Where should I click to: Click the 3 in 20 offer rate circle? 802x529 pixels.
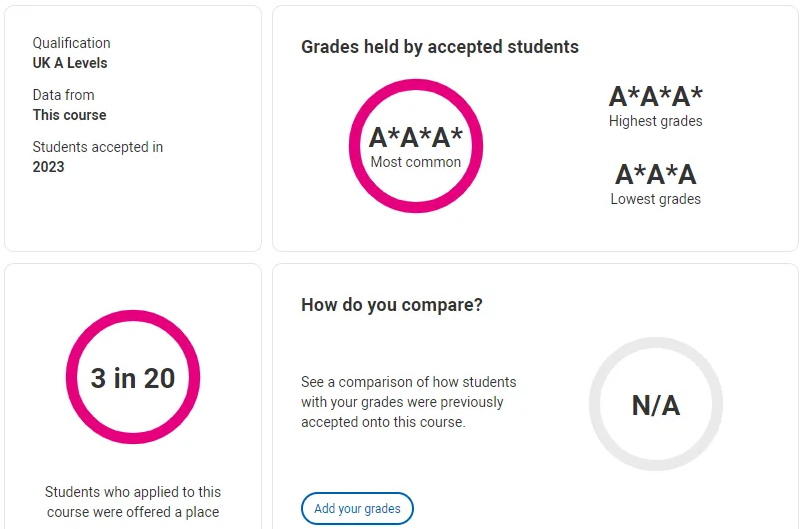pyautogui.click(x=133, y=377)
